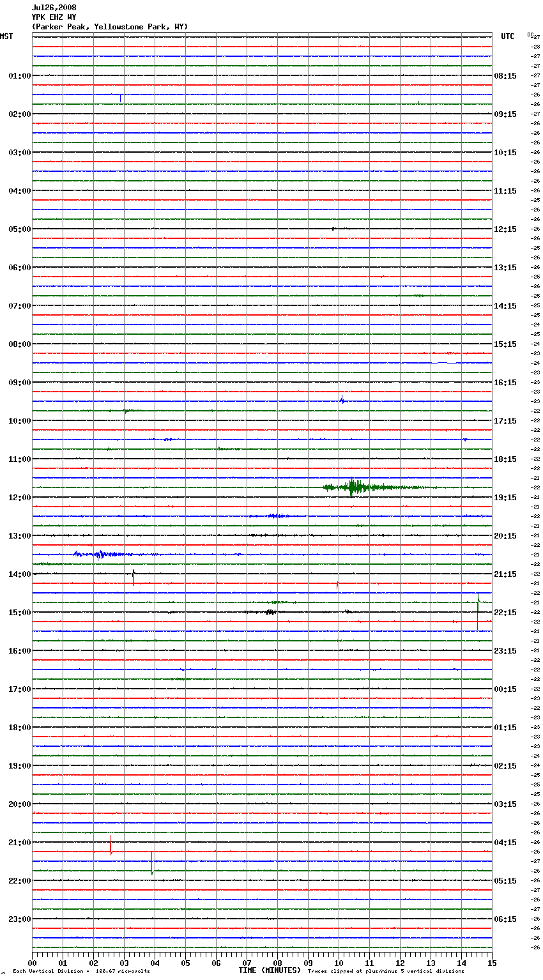Select the "06:15" UTC row label
Screen dimensions: 543x980
(505, 919)
